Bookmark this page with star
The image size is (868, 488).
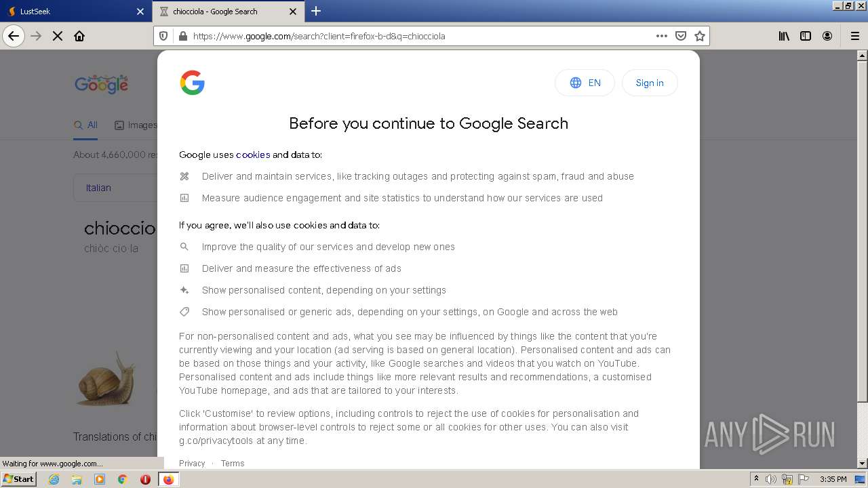(x=700, y=36)
